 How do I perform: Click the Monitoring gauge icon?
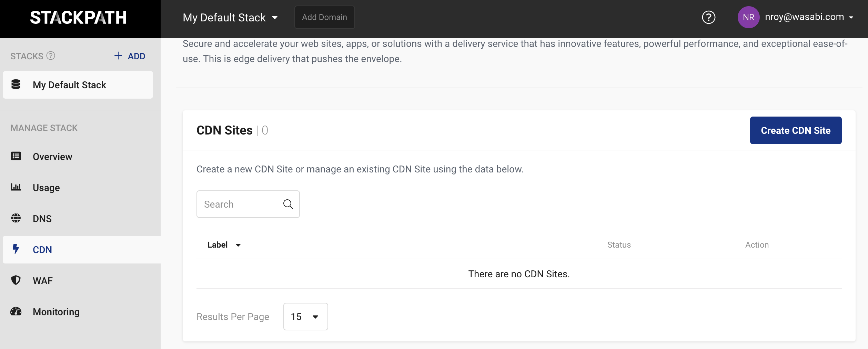pyautogui.click(x=16, y=311)
